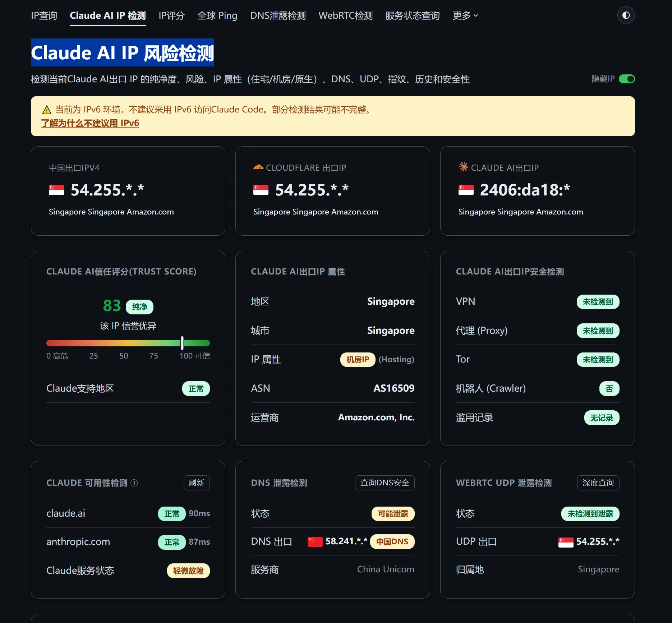672x623 pixels.
Task: Click 54.255.*.* in Cloudflare 出口IP card
Action: pyautogui.click(x=312, y=190)
